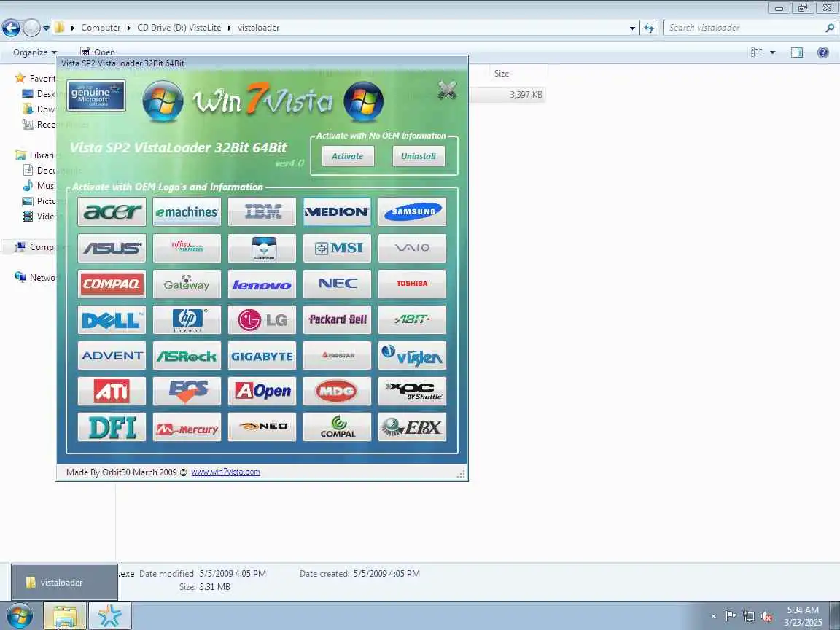Viewport: 840px width, 630px height.
Task: Pick the IBM OEM logo
Action: coord(262,211)
